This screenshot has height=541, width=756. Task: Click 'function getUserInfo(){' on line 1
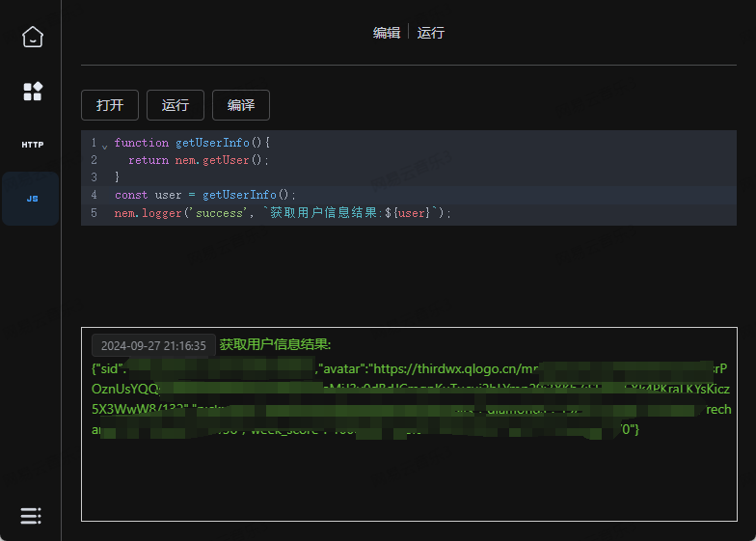(x=193, y=143)
